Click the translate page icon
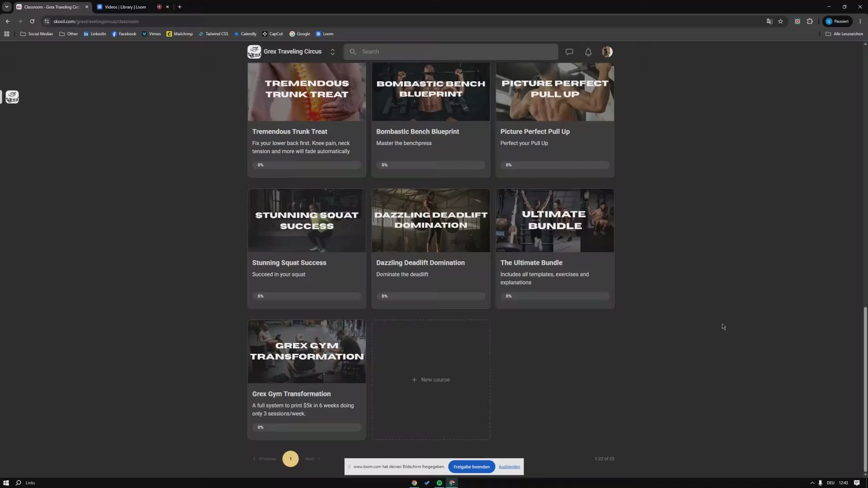Screen dimensions: 868x488 pyautogui.click(x=769, y=21)
